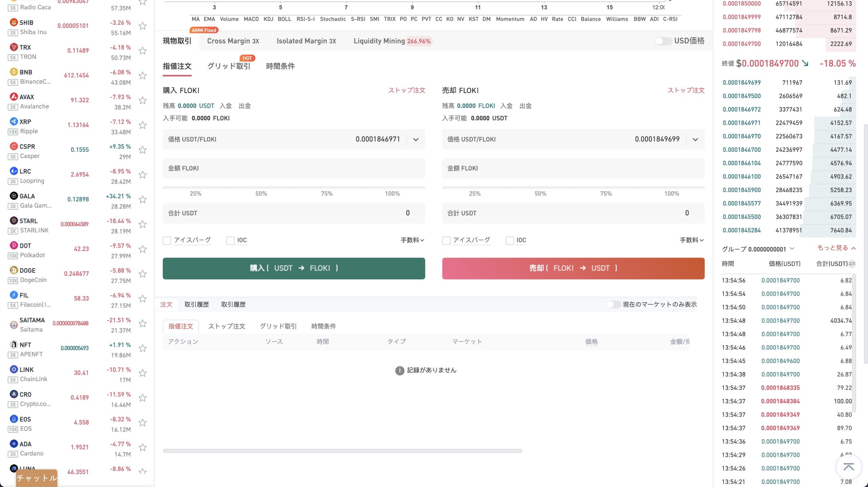Favorite GALA by clicking its star

click(143, 199)
